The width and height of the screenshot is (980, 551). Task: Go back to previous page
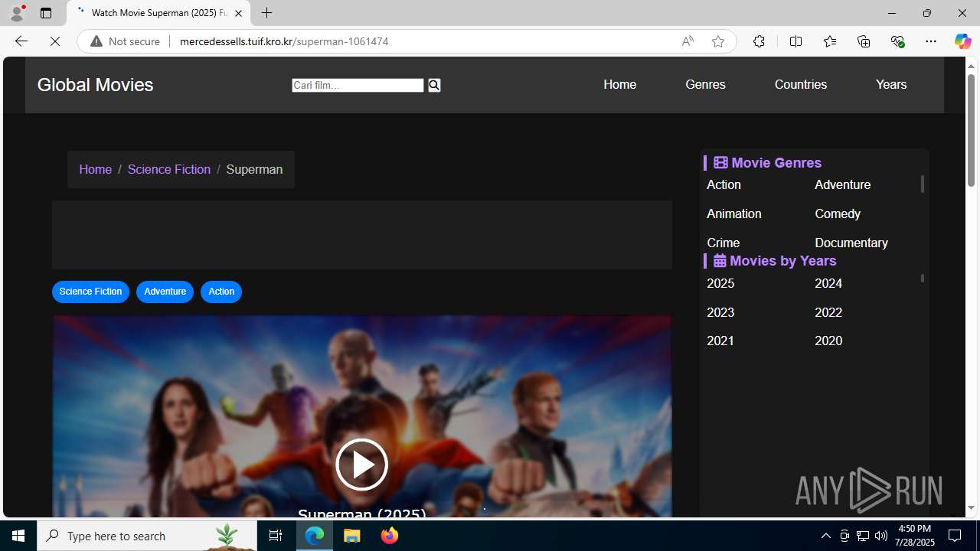pos(21,41)
